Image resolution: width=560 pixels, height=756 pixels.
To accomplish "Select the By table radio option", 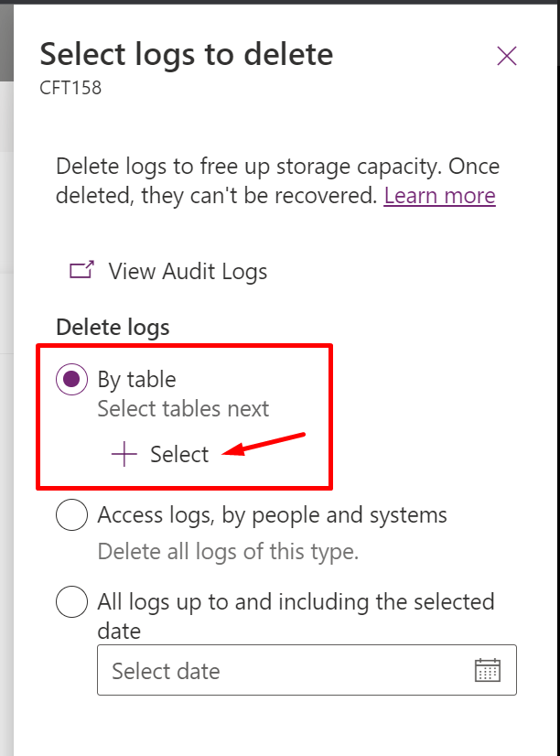I will pos(71,379).
